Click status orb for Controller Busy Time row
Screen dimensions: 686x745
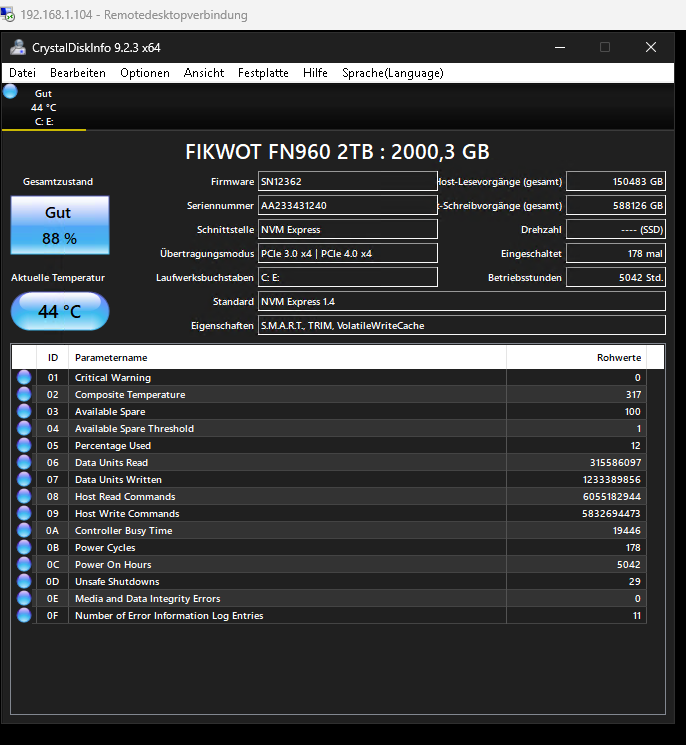click(24, 531)
